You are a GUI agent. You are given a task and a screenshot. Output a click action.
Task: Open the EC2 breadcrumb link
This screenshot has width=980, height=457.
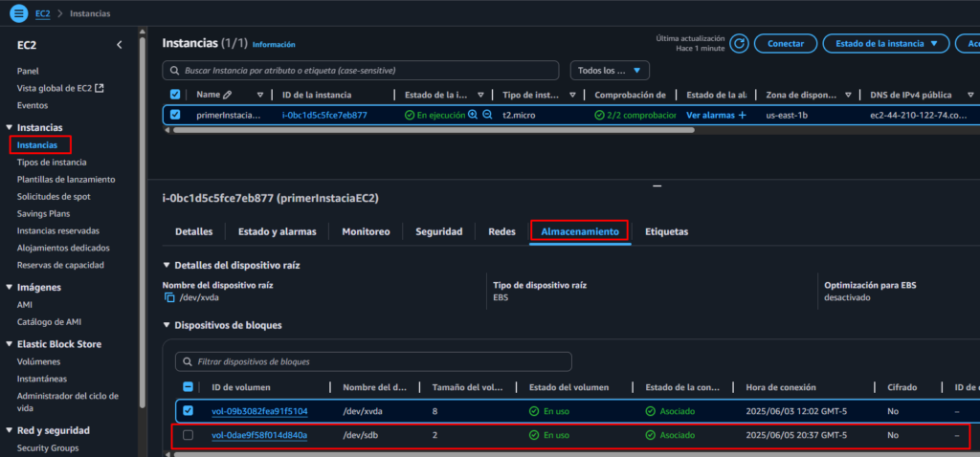42,13
